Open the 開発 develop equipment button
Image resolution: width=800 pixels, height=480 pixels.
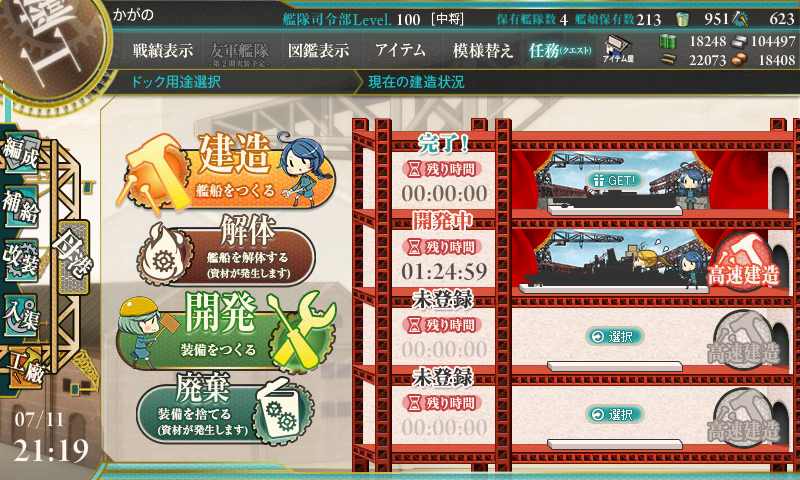click(227, 331)
